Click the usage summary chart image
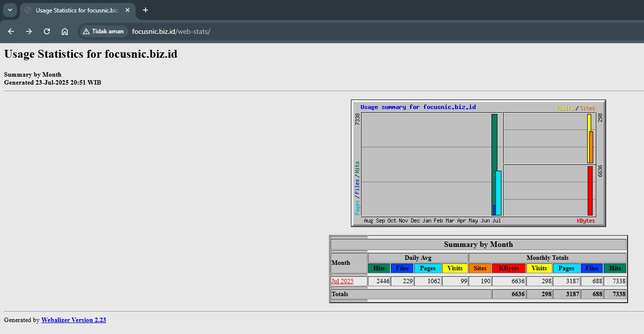 [x=478, y=163]
